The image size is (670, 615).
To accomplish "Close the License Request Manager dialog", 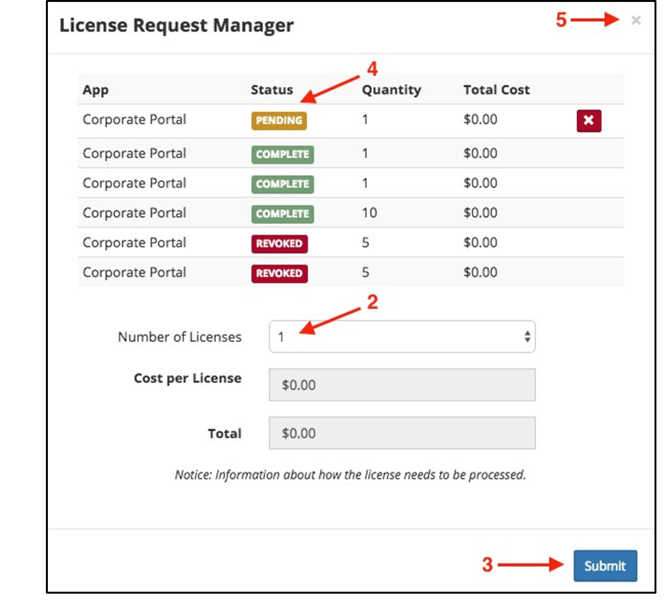I will (636, 20).
